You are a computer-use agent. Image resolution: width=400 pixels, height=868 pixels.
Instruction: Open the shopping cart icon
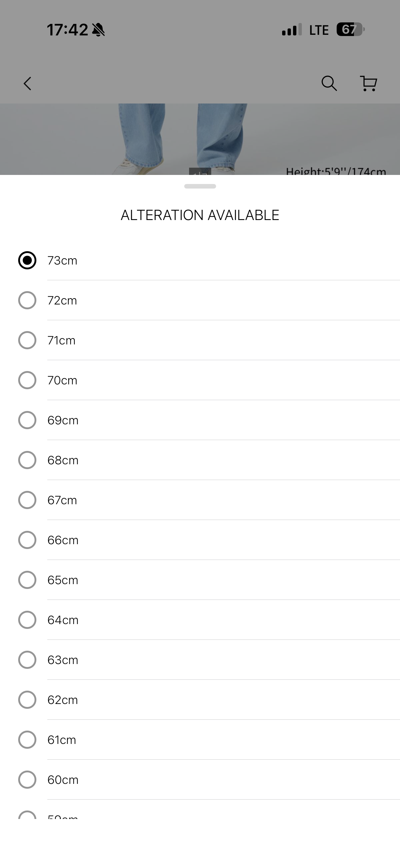[x=368, y=83]
